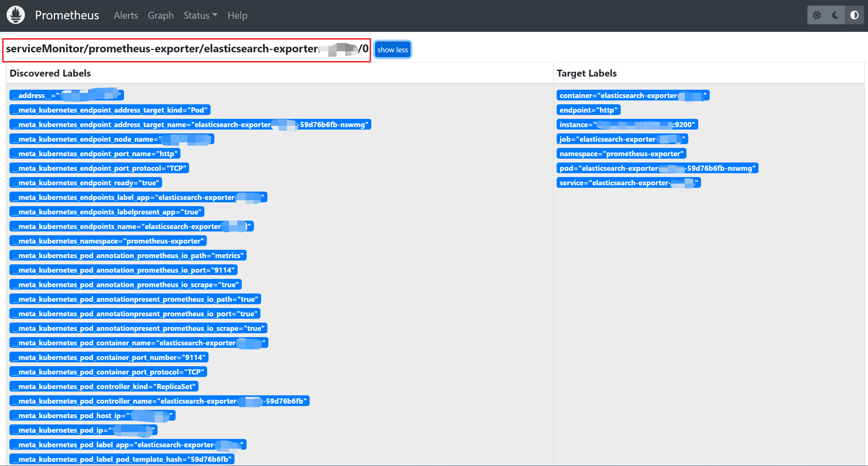
Task: Click endpoint_address_target_name label badge
Action: pos(190,124)
